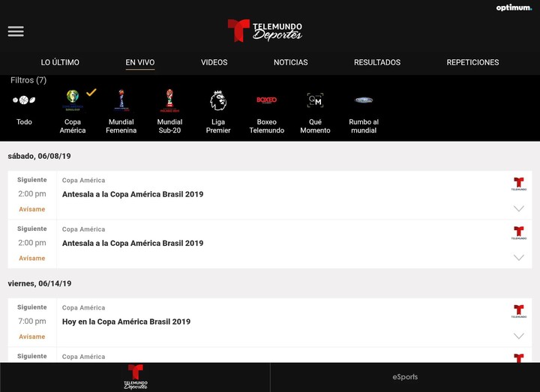Tap Avísame for second 2:00 pm Antesala show
Screen dimensions: 540x392
32,258
